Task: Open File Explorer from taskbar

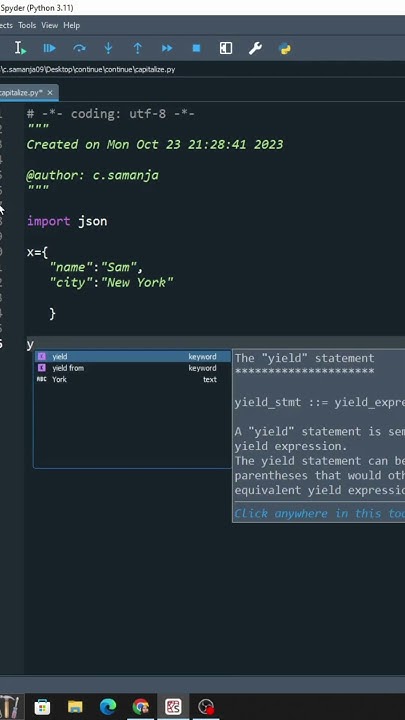Action: pyautogui.click(x=75, y=706)
